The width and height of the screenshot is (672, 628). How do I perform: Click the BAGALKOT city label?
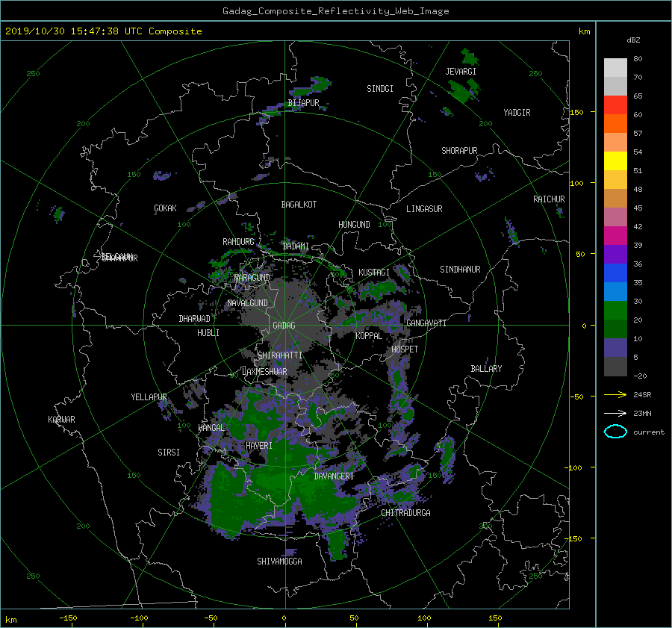tap(299, 205)
